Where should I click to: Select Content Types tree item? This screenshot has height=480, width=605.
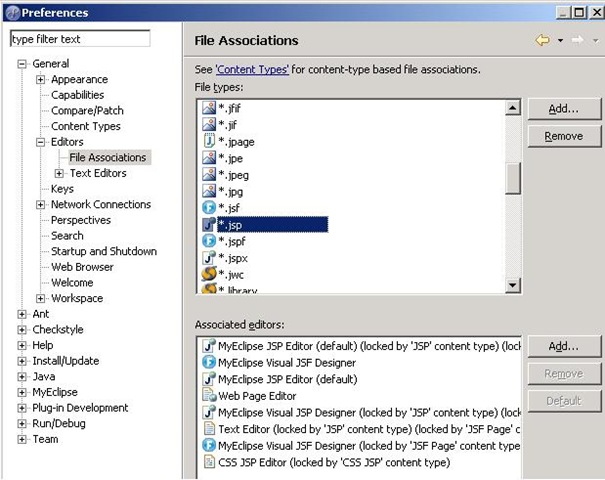coord(86,126)
